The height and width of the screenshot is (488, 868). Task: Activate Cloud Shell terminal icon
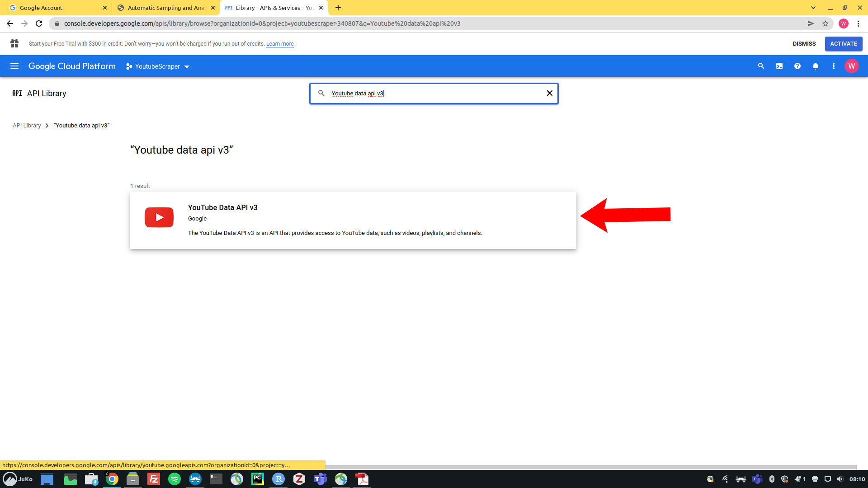[779, 66]
